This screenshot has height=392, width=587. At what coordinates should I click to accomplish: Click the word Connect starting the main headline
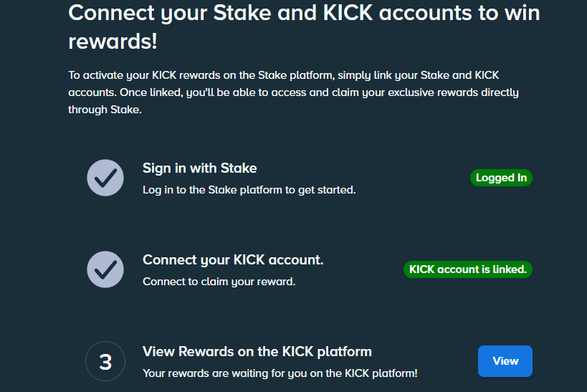click(x=111, y=13)
